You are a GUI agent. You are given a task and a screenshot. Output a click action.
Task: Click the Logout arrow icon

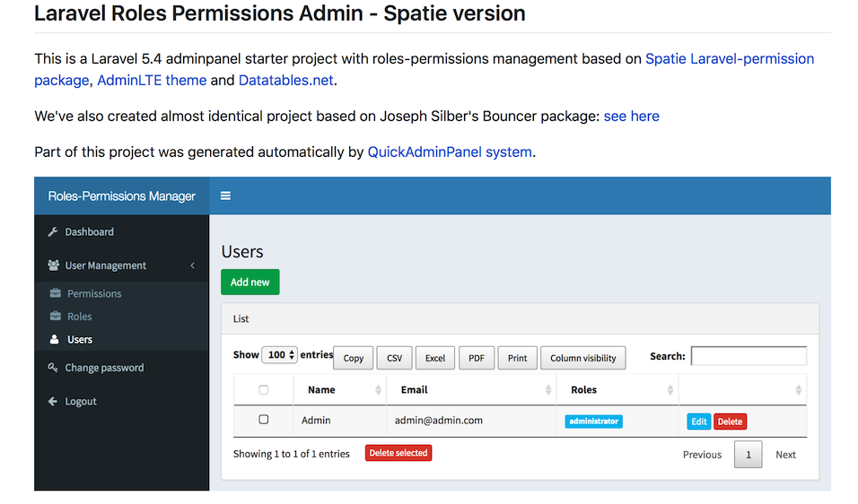coord(53,401)
